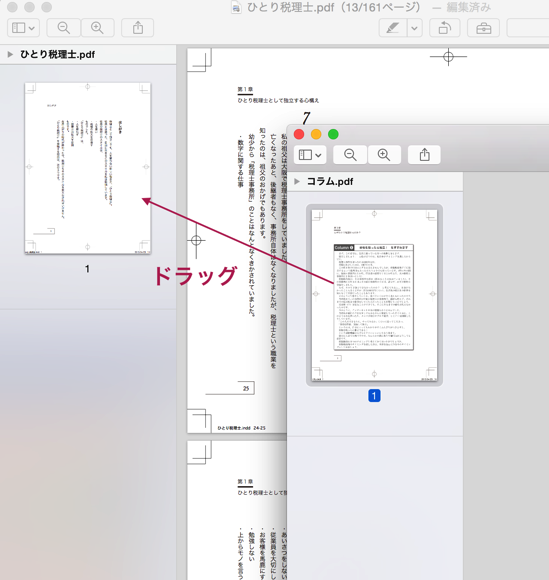
Task: Show the markup toolbox toolbar
Action: (484, 28)
